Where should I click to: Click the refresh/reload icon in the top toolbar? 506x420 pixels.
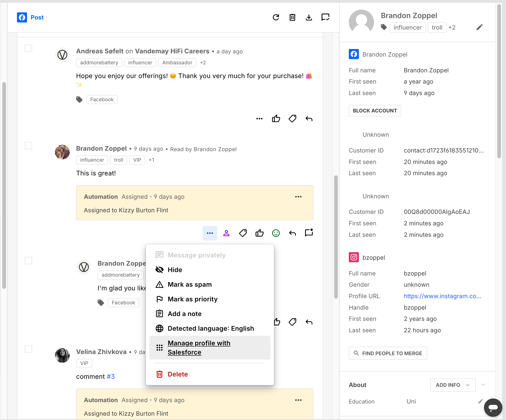pyautogui.click(x=276, y=17)
